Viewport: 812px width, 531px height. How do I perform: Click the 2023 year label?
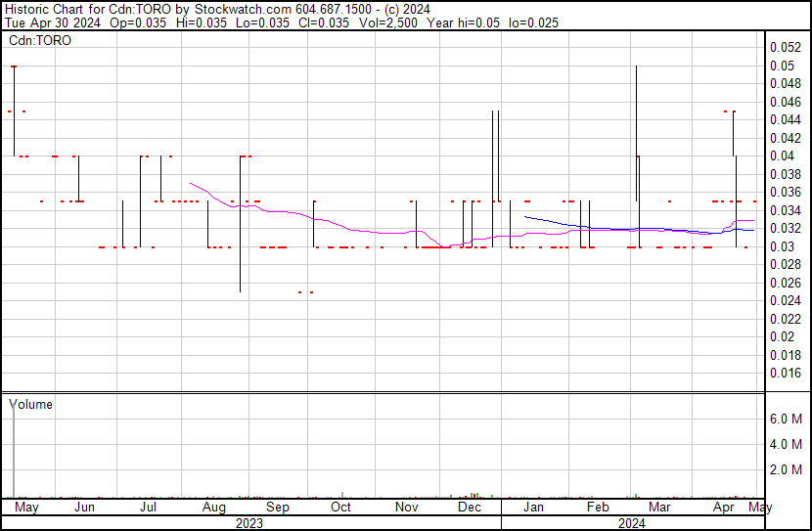tap(249, 523)
